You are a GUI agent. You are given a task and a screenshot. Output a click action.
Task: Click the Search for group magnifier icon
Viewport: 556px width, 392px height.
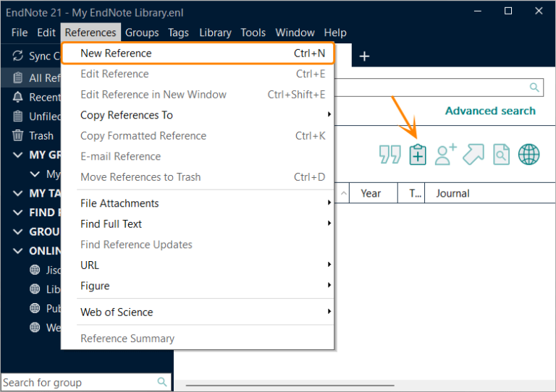click(x=162, y=382)
